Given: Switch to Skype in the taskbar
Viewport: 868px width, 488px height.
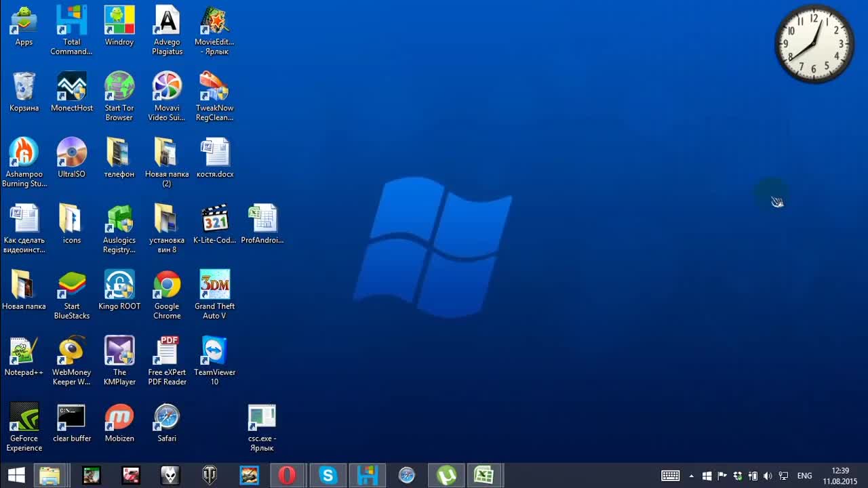Looking at the screenshot, I should tap(328, 475).
